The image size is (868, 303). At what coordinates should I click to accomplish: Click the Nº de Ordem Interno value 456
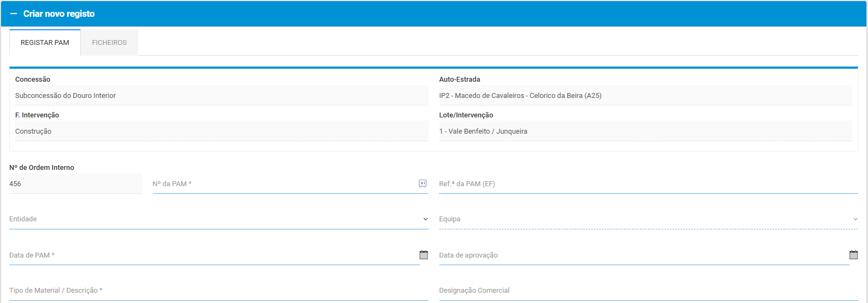(75, 184)
